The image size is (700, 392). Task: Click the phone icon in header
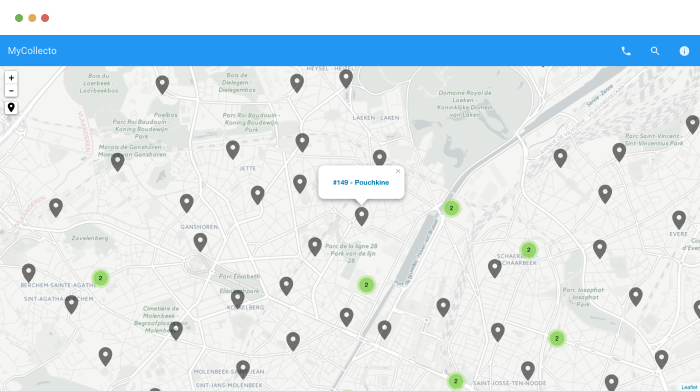coord(626,51)
